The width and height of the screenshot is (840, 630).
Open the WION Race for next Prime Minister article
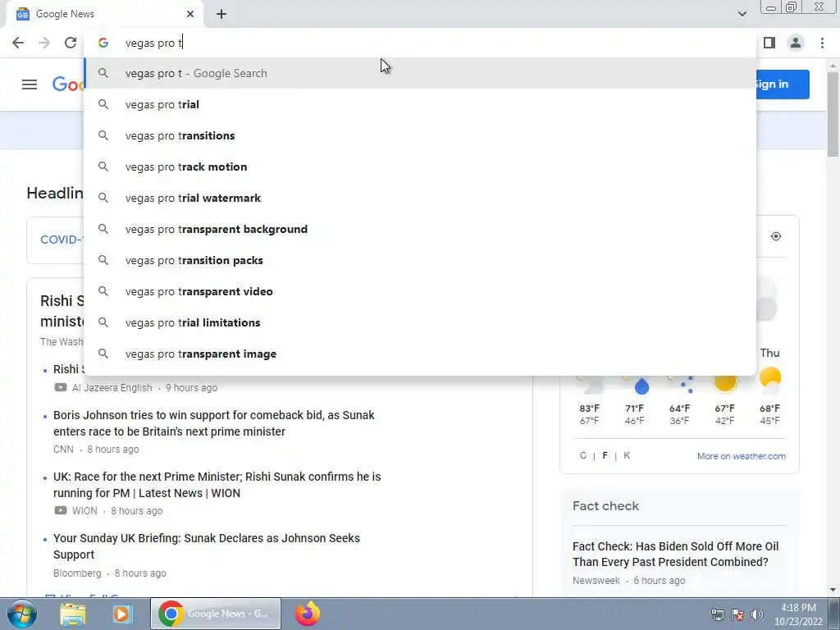click(x=217, y=485)
